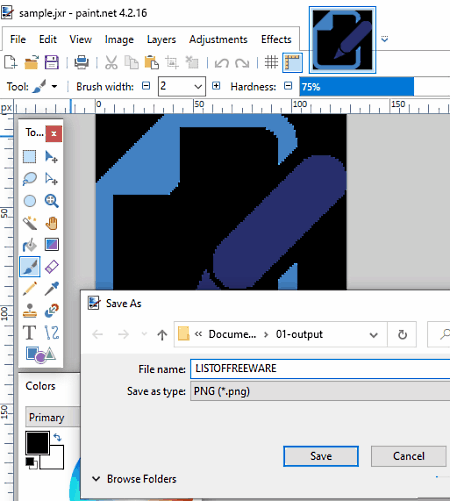The height and width of the screenshot is (501, 450).
Task: Select the Move Selection tool
Action: [51, 179]
